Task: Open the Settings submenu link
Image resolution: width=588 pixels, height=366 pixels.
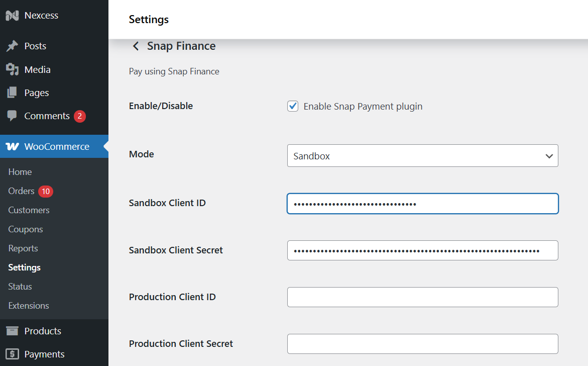Action: point(25,267)
